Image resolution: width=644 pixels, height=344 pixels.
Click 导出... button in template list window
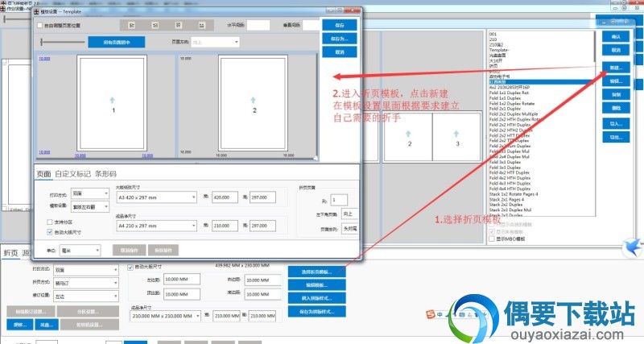[616, 137]
